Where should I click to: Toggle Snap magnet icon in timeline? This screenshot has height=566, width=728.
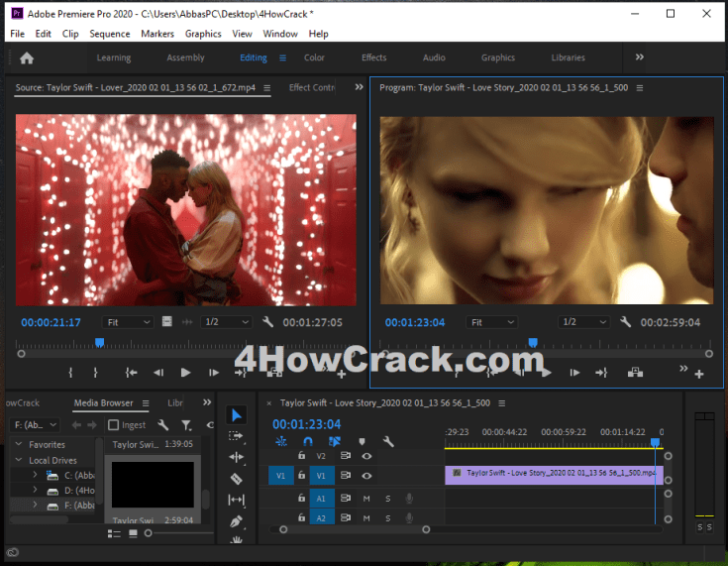tap(308, 441)
